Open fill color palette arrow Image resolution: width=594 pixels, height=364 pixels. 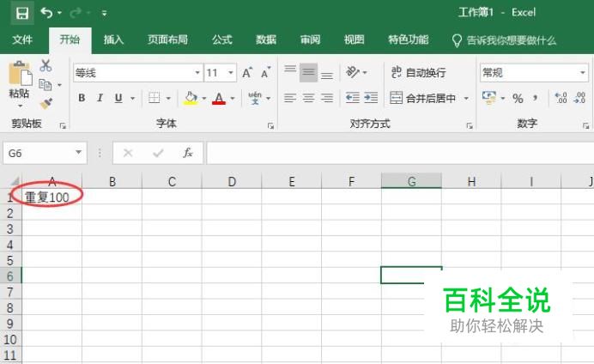204,99
